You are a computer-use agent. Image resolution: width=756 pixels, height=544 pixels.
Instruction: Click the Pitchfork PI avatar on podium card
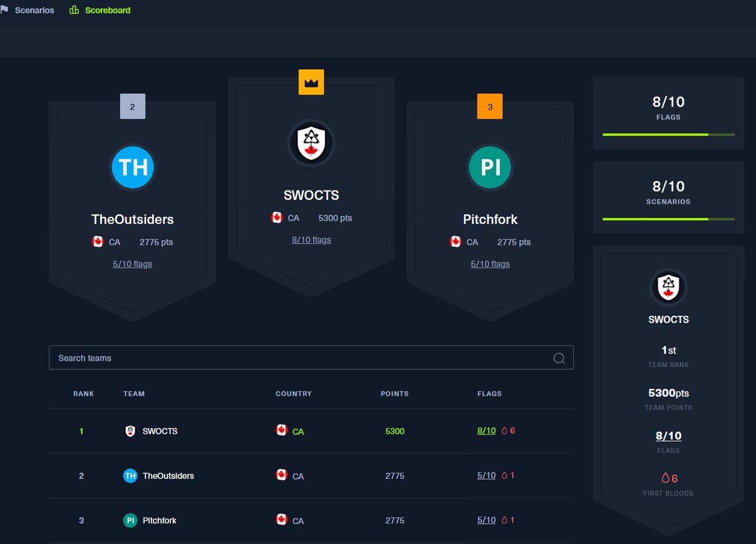(490, 168)
